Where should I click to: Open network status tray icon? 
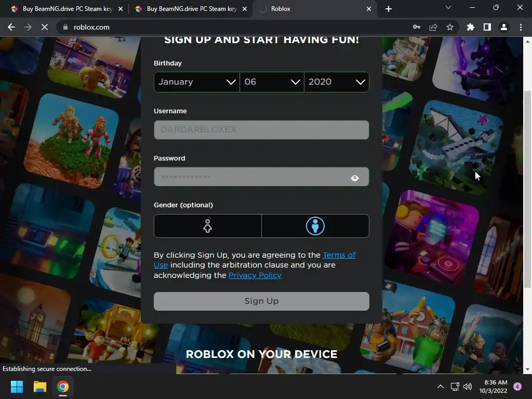455,387
